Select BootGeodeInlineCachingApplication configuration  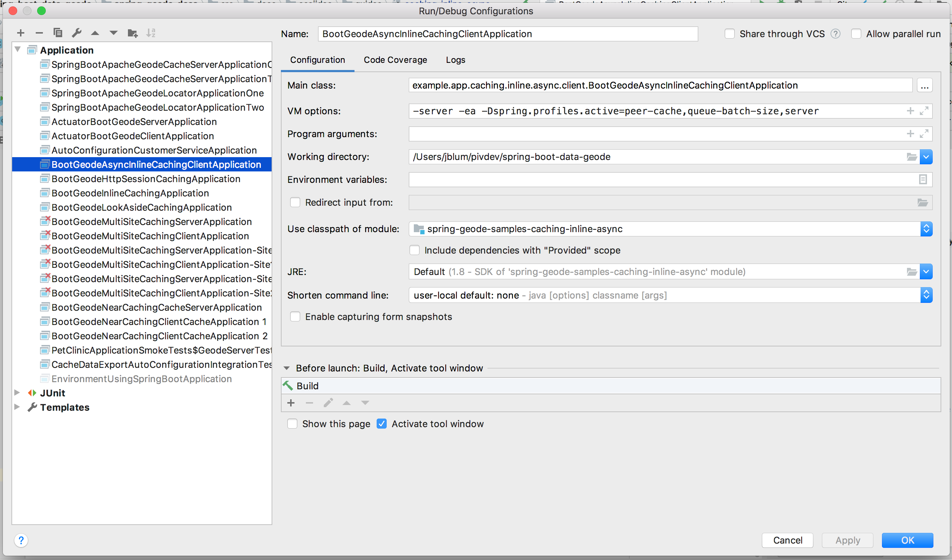pos(142,193)
